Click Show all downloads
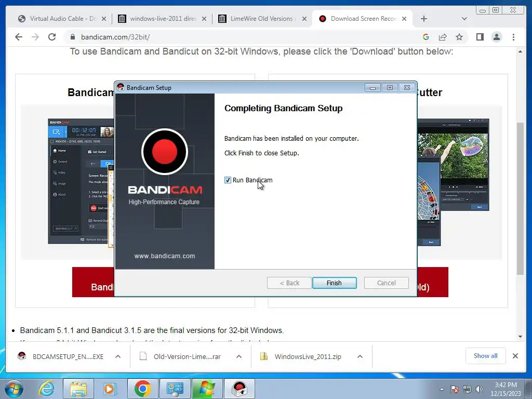 point(486,356)
